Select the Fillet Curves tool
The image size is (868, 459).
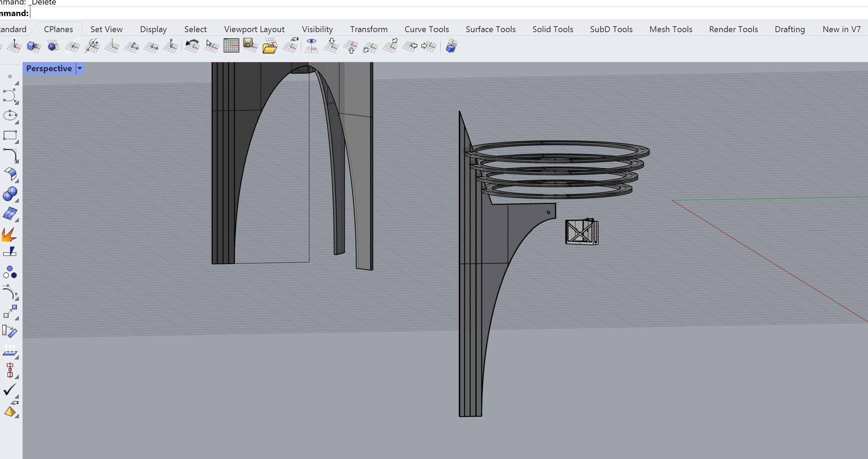coord(10,155)
